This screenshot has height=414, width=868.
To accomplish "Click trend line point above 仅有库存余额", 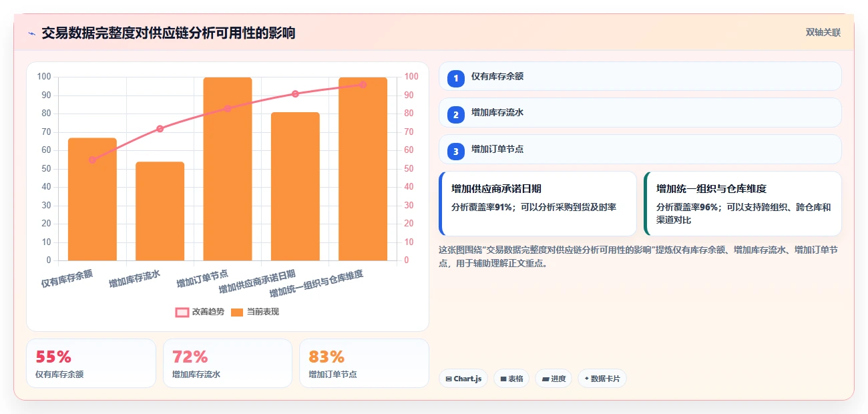I will point(92,160).
